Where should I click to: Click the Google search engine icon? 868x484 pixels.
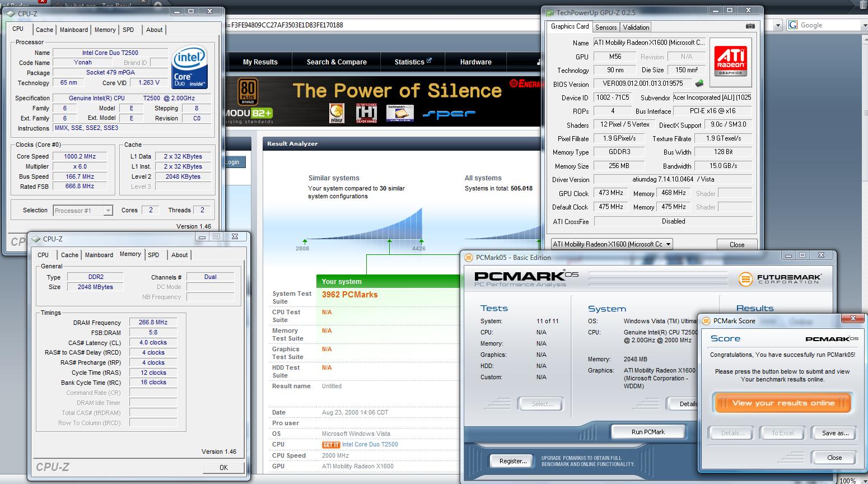[793, 25]
